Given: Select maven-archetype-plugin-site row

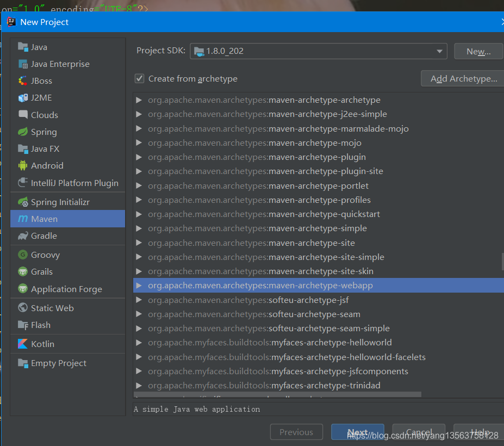Looking at the screenshot, I should tap(319, 171).
